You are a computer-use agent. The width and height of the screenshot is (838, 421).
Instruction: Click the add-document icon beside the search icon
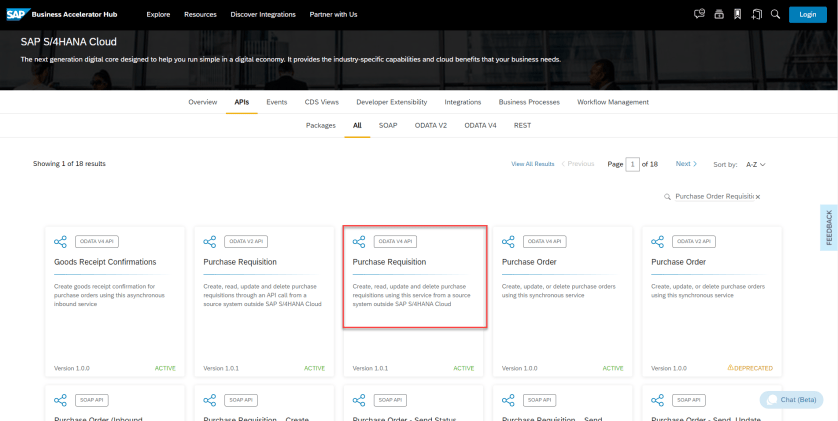(756, 14)
